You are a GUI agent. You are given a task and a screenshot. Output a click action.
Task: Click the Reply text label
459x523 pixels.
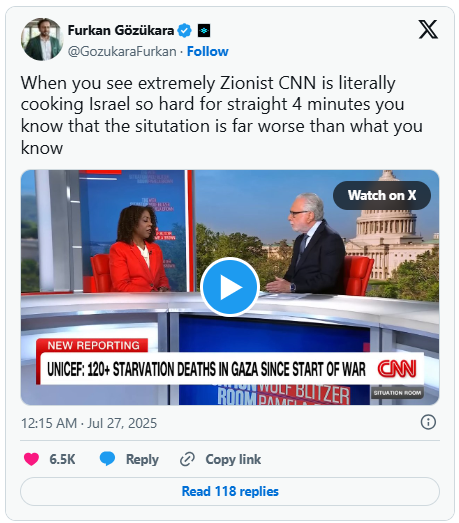[x=142, y=460]
